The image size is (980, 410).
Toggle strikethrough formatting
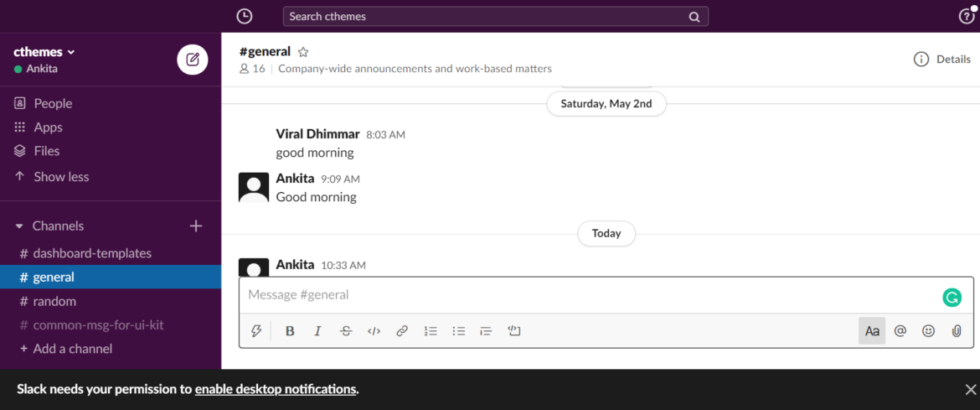346,331
